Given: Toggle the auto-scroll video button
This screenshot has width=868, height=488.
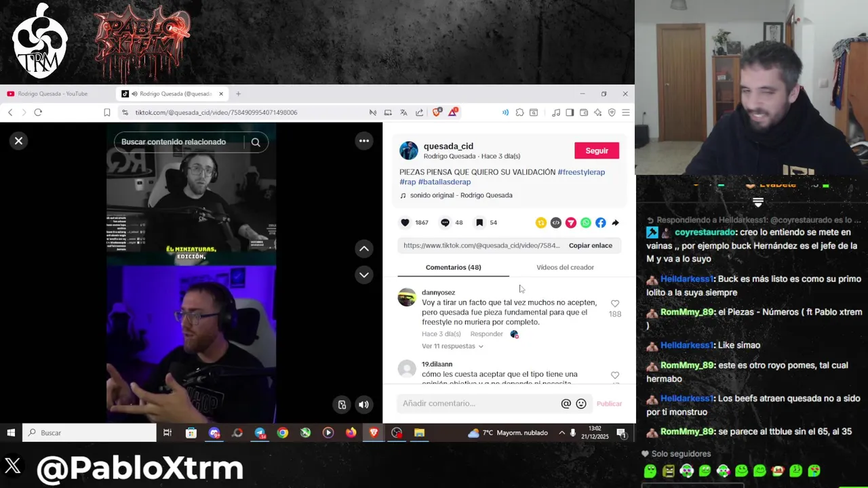Looking at the screenshot, I should pos(342,405).
